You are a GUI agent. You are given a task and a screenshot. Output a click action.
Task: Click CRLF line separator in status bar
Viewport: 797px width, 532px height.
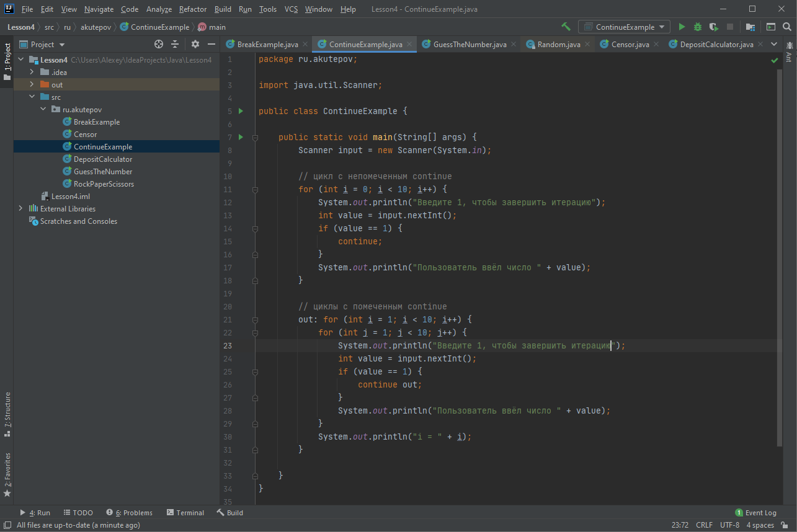point(705,525)
